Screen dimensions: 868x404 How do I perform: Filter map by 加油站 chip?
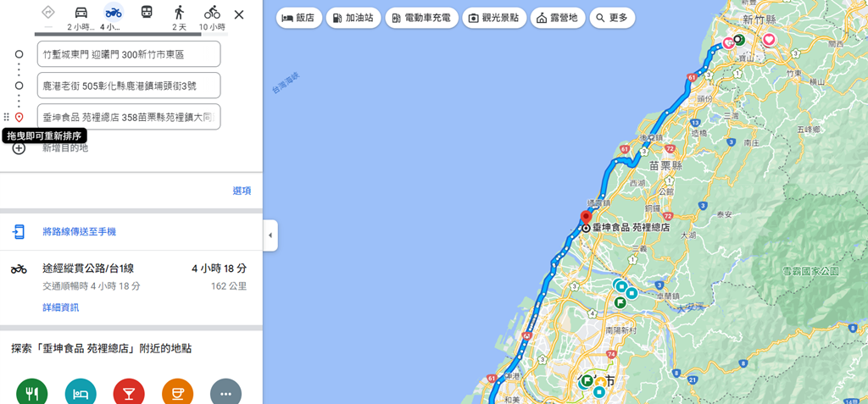353,18
